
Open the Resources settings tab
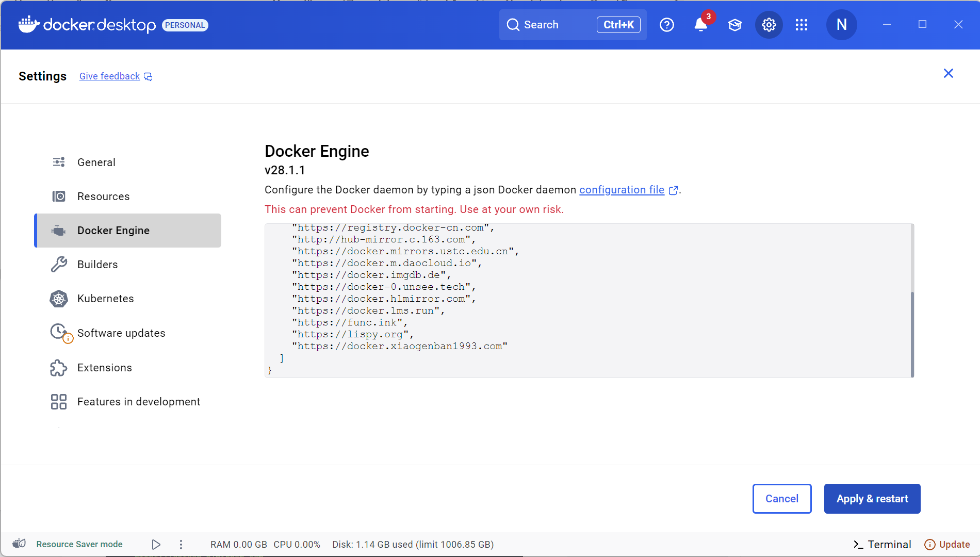click(x=104, y=196)
